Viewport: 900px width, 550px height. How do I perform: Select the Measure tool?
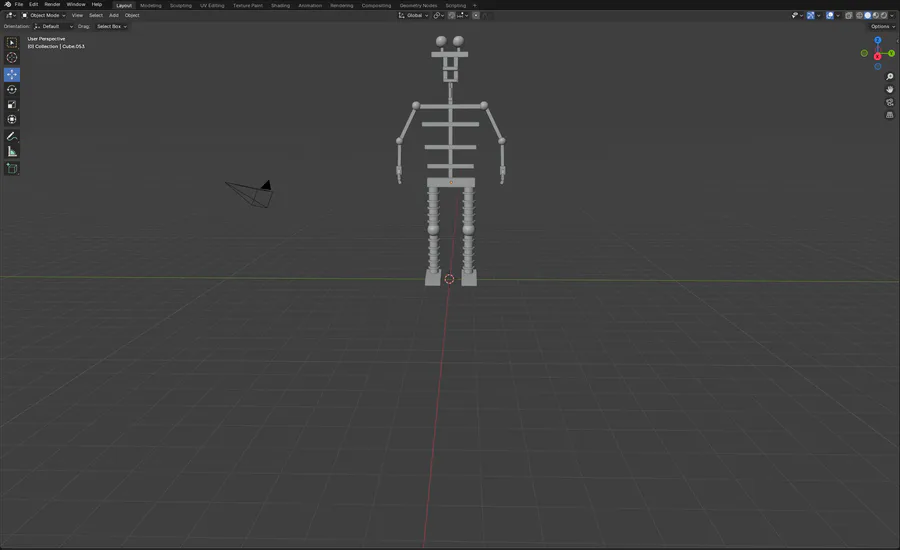(x=11, y=152)
